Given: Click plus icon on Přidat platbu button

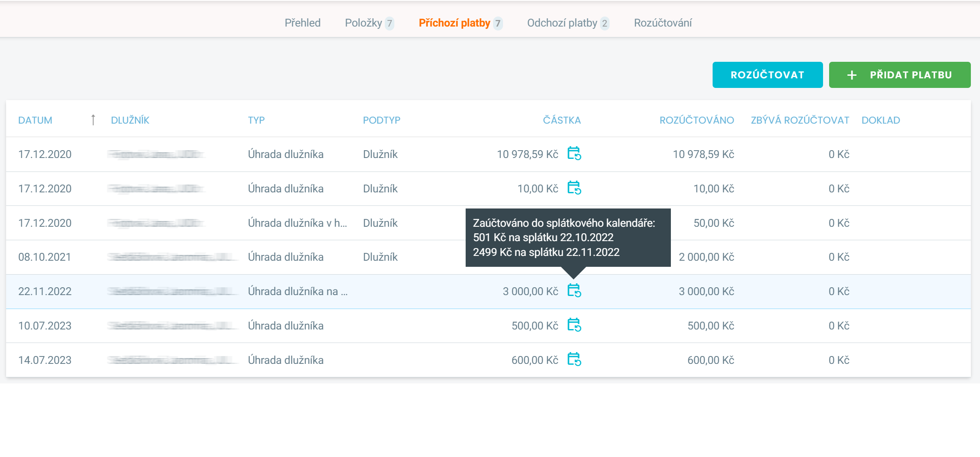Looking at the screenshot, I should point(852,75).
